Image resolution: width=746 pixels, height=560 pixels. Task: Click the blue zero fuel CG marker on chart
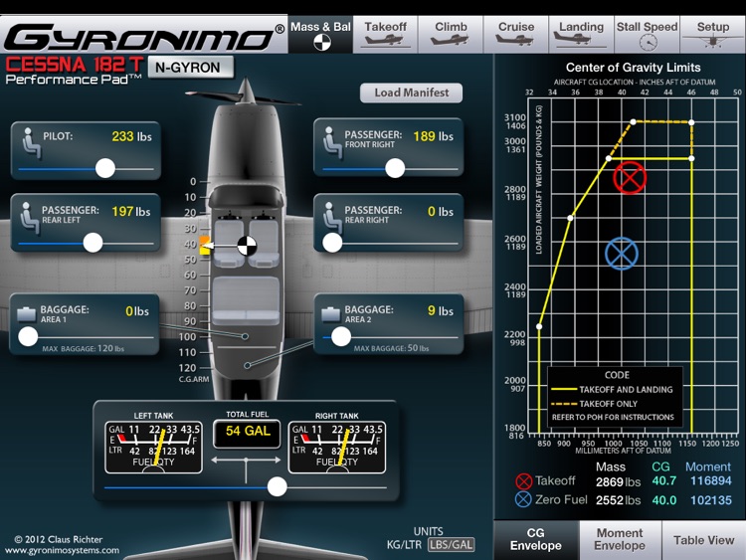pos(622,254)
